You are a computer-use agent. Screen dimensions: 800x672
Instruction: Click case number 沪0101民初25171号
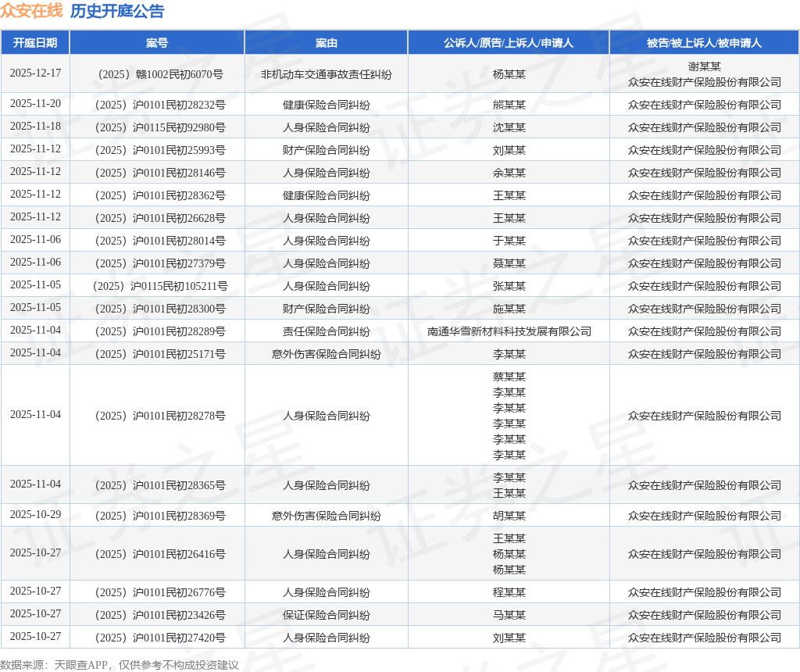tap(161, 354)
